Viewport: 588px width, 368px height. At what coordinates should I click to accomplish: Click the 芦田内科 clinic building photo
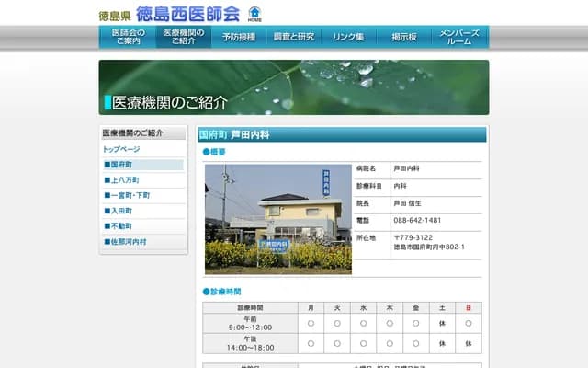[278, 219]
